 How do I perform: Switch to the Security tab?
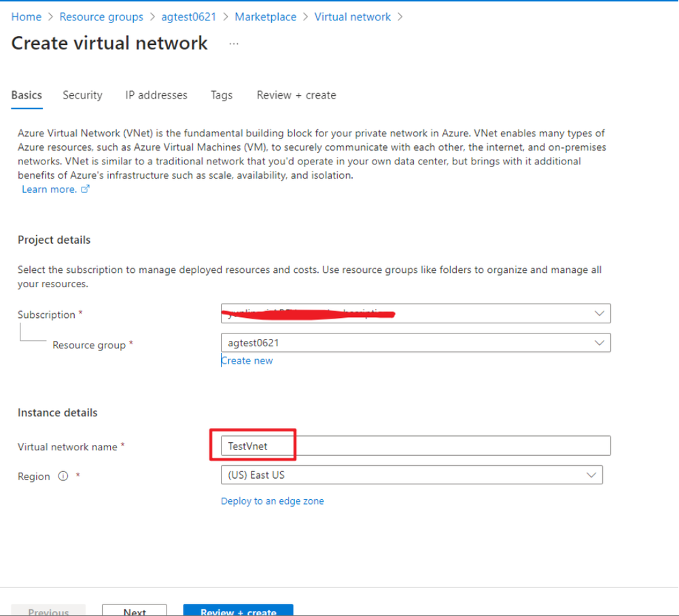point(82,95)
